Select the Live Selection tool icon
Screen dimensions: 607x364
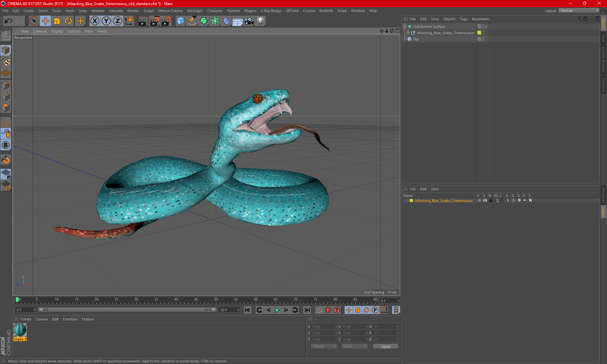point(34,20)
